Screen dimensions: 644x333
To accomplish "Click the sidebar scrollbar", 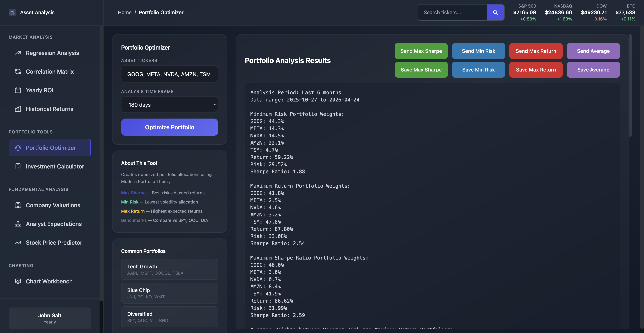I will pos(101,163).
